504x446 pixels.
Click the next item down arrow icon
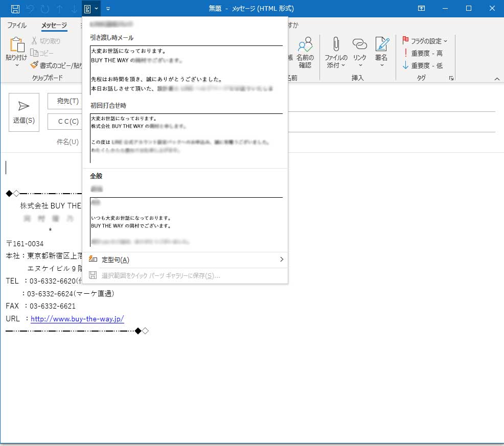74,9
